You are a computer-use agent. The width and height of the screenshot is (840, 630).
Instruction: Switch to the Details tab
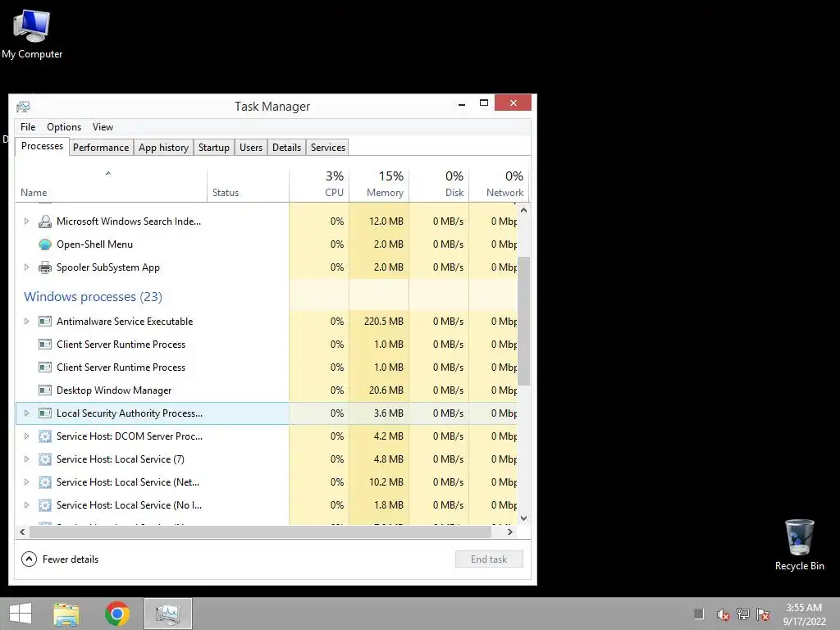click(286, 148)
